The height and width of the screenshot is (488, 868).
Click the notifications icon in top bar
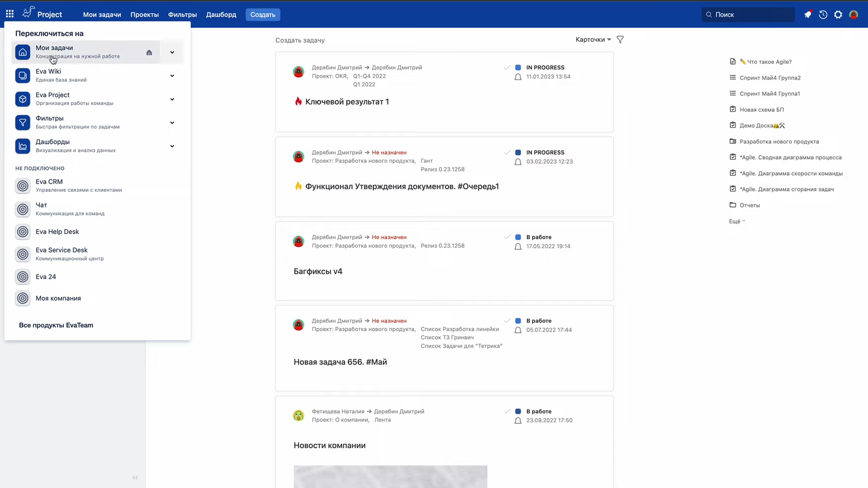point(808,15)
